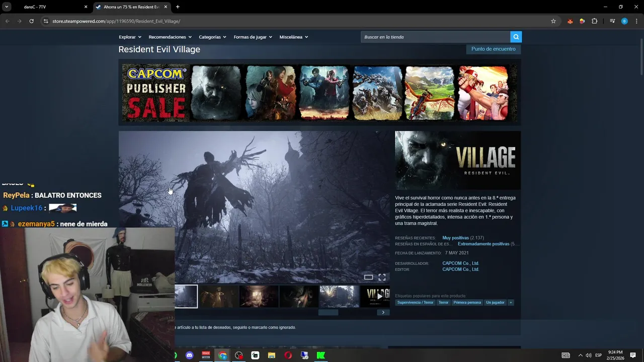Open the touch keyboard tray icon
644x362 pixels.
point(566,355)
